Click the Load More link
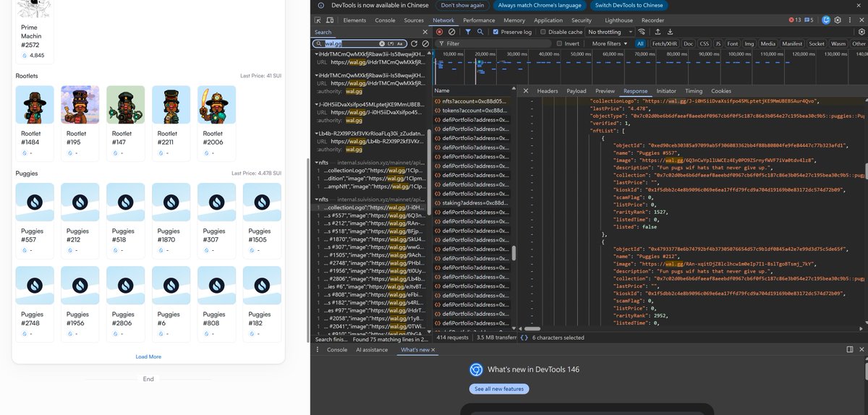 click(x=148, y=356)
